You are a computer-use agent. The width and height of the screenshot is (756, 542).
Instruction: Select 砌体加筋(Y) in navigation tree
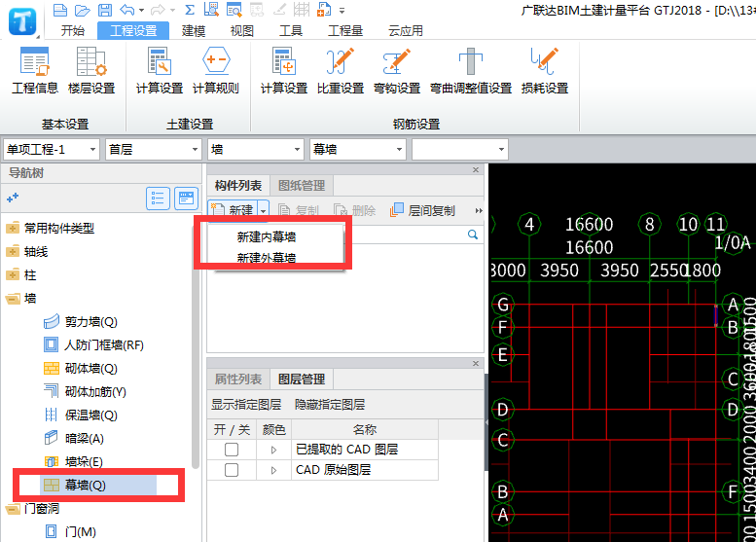(85, 391)
